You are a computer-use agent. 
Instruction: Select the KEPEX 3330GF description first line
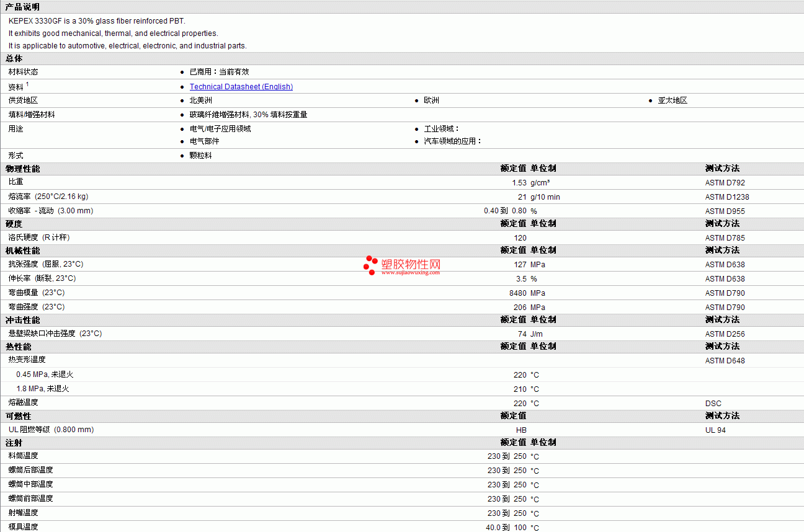point(97,21)
